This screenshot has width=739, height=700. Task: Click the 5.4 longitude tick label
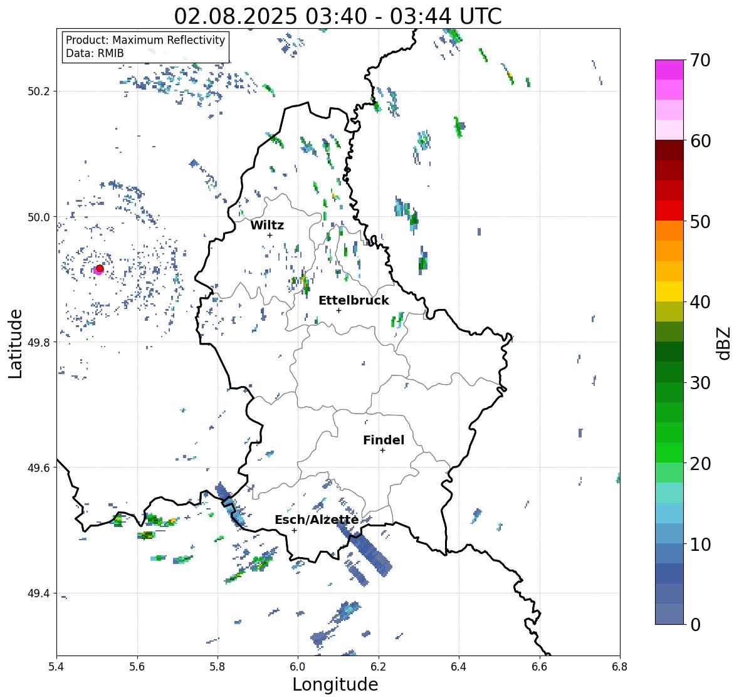point(56,666)
